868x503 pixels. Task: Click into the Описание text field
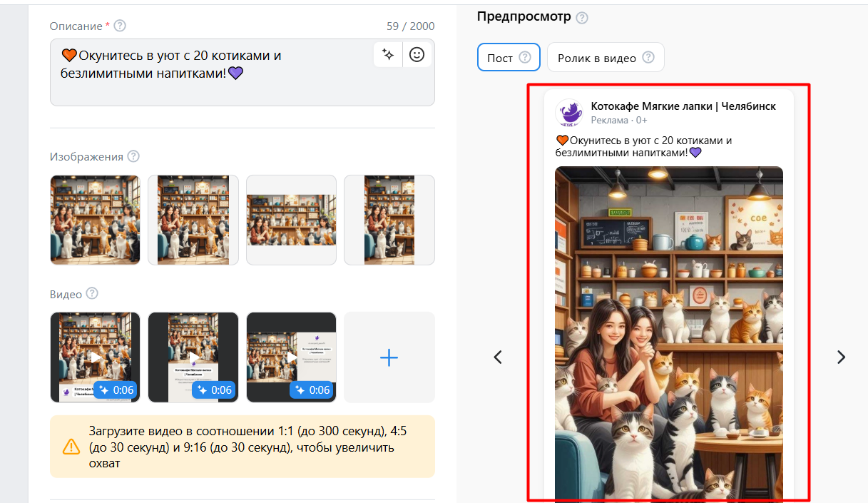click(242, 72)
